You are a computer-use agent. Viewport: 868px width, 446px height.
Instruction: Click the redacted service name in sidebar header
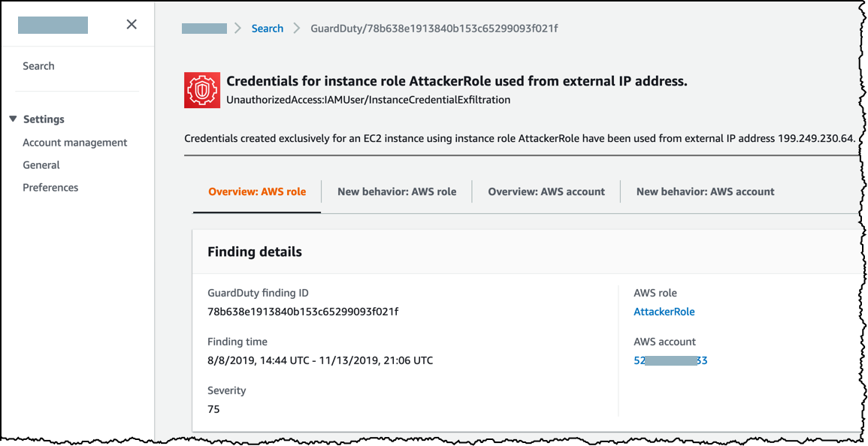pos(53,26)
